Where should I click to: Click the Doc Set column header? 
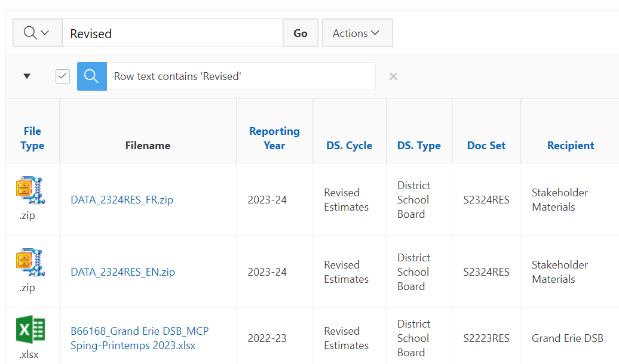coord(486,146)
